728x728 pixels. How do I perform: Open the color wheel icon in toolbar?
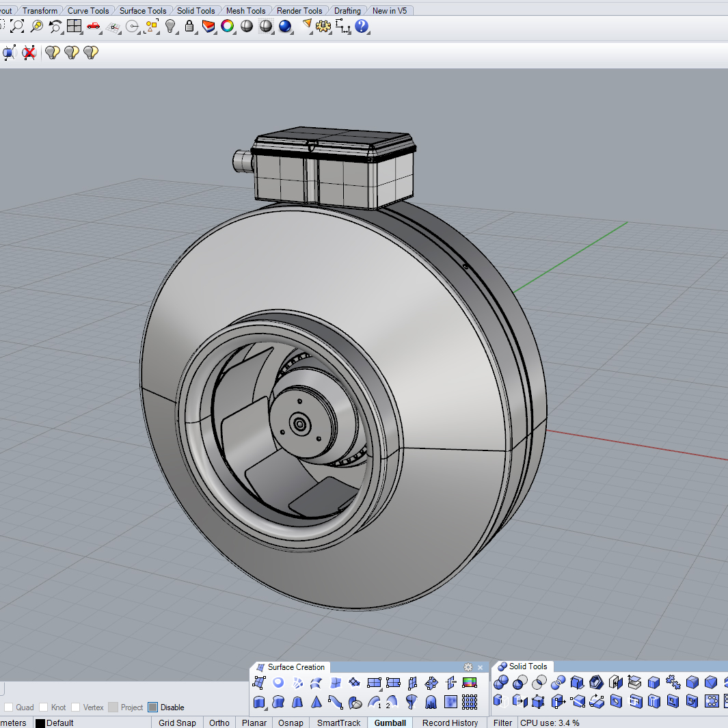pyautogui.click(x=228, y=27)
